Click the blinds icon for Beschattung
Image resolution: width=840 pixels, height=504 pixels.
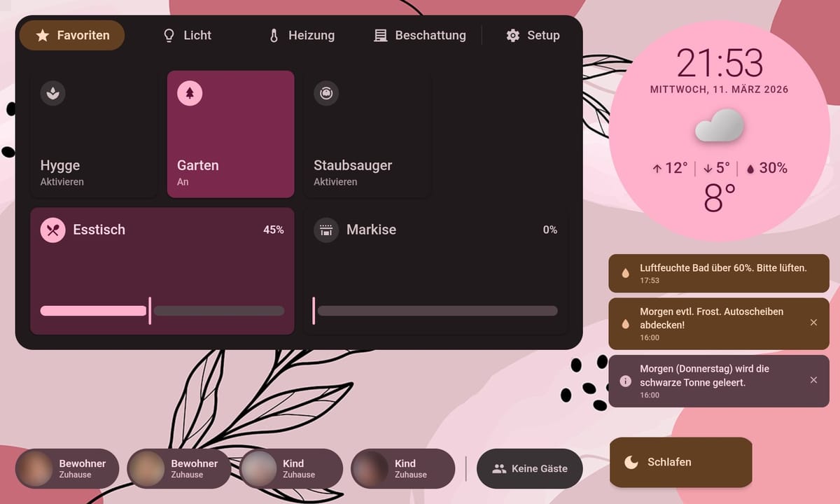tap(381, 36)
